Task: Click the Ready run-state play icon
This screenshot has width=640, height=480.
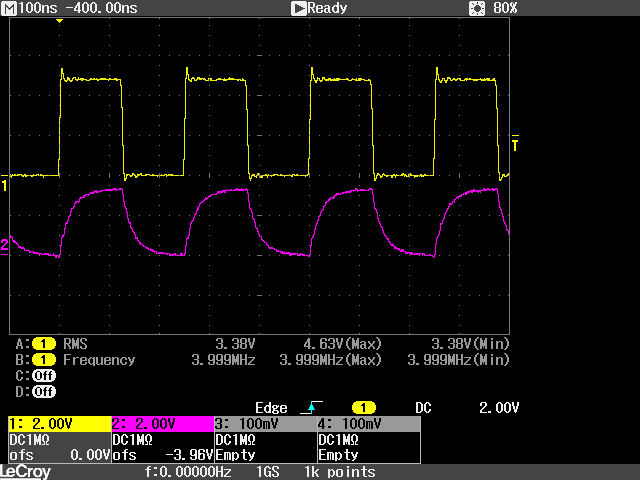Action: [x=299, y=8]
